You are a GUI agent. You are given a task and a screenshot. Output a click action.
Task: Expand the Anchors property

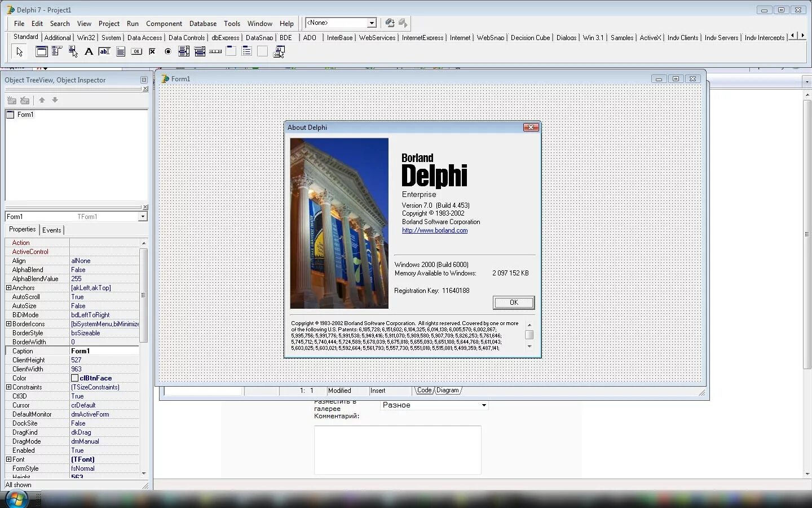coord(8,288)
